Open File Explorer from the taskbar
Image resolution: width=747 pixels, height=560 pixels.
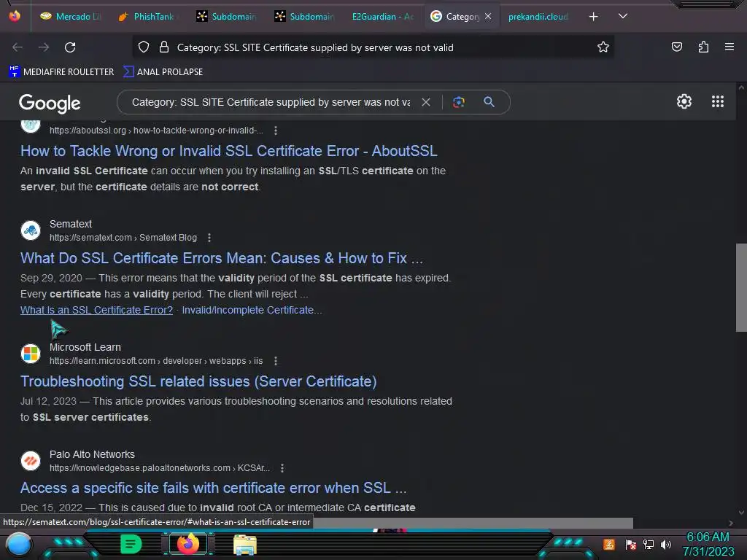[245, 545]
